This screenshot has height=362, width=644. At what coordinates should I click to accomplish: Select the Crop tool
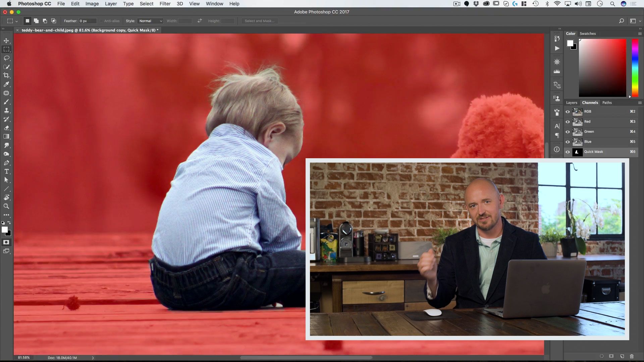coord(6,75)
